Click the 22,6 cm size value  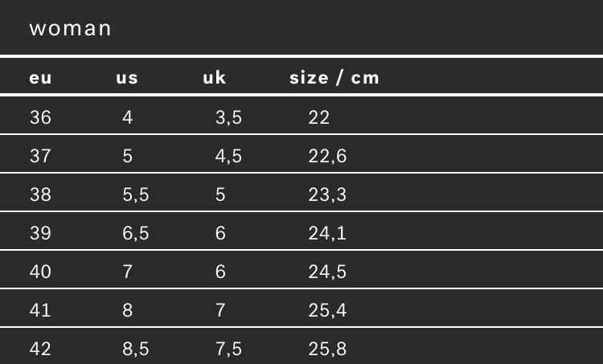point(327,156)
